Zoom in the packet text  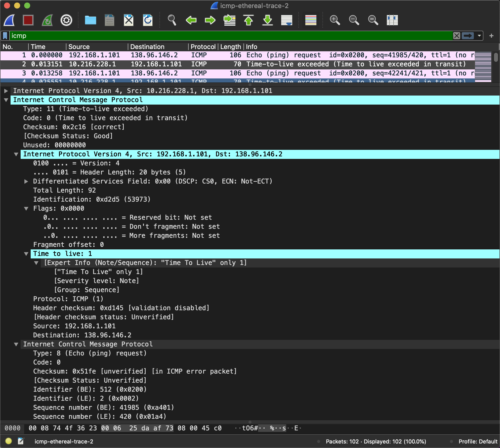[335, 20]
